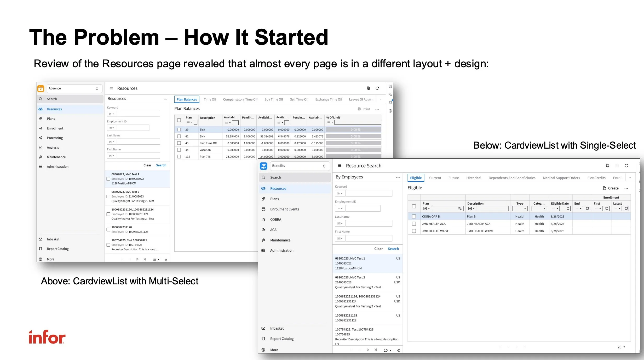Click three-dot menu next to By Employees

[398, 177]
